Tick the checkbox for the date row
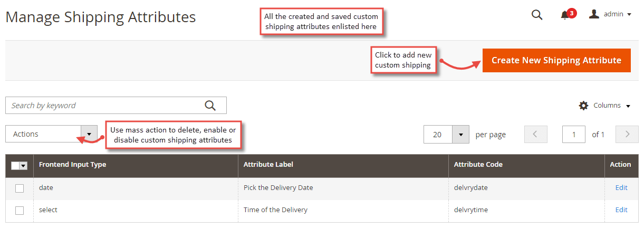 click(20, 188)
